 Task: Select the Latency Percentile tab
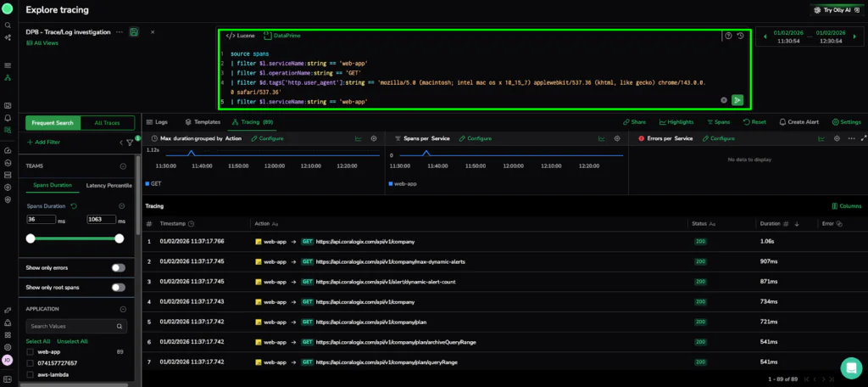pos(108,185)
